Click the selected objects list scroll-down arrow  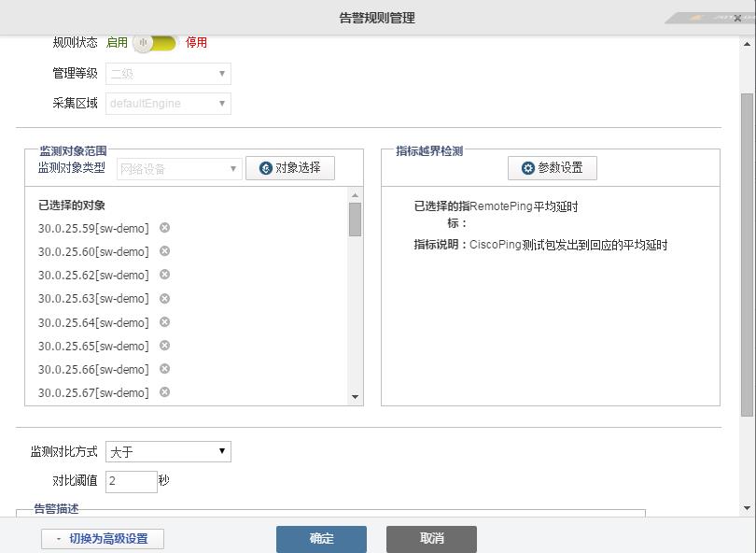point(355,397)
